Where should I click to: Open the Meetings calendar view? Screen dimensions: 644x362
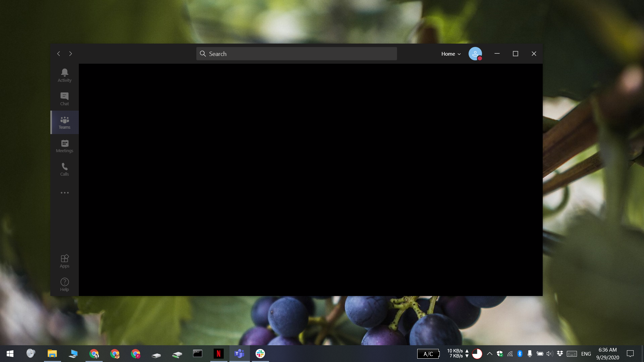pyautogui.click(x=64, y=146)
